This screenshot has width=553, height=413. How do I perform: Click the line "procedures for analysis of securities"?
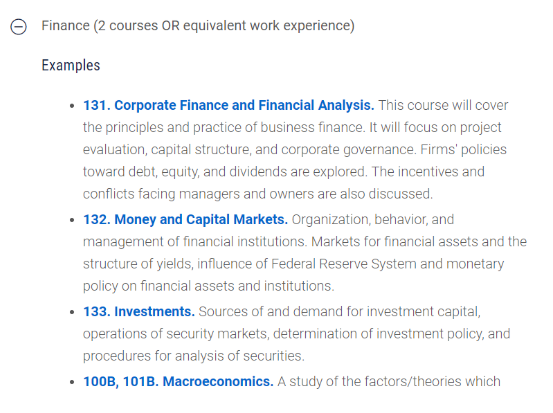click(194, 356)
